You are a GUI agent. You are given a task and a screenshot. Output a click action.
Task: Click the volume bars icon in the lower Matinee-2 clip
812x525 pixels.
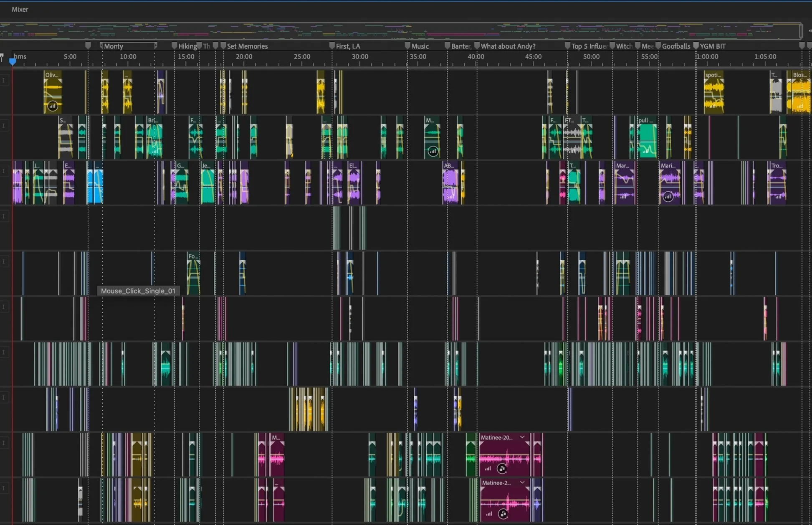point(489,514)
